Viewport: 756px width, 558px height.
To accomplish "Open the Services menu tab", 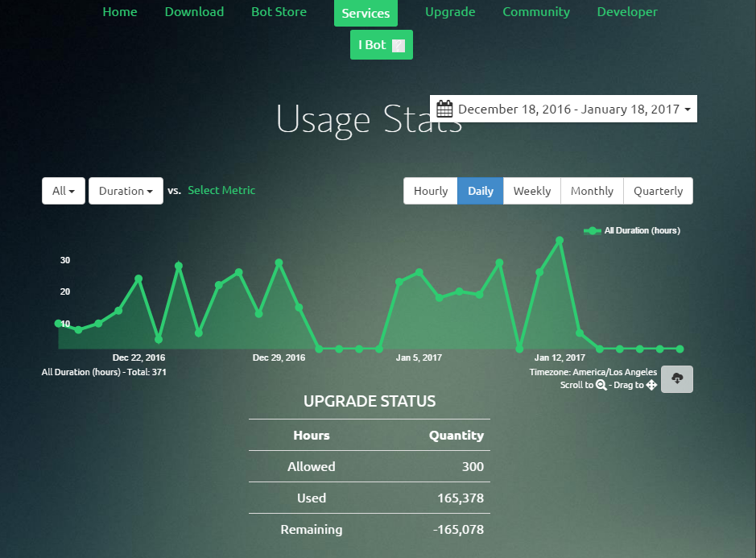I will click(366, 13).
